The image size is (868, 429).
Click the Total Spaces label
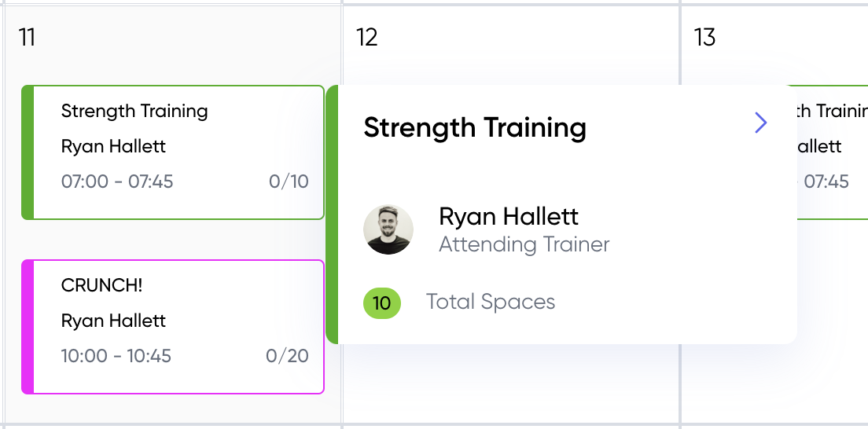(491, 302)
